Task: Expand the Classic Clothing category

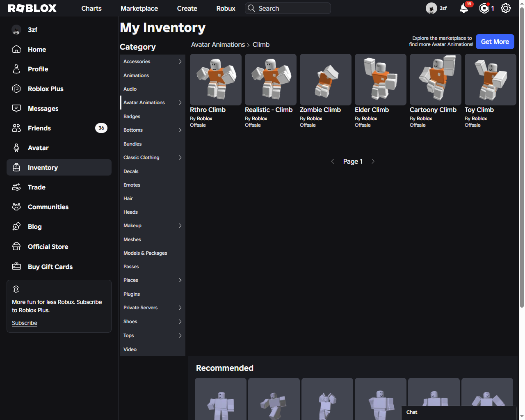Action: tap(180, 157)
